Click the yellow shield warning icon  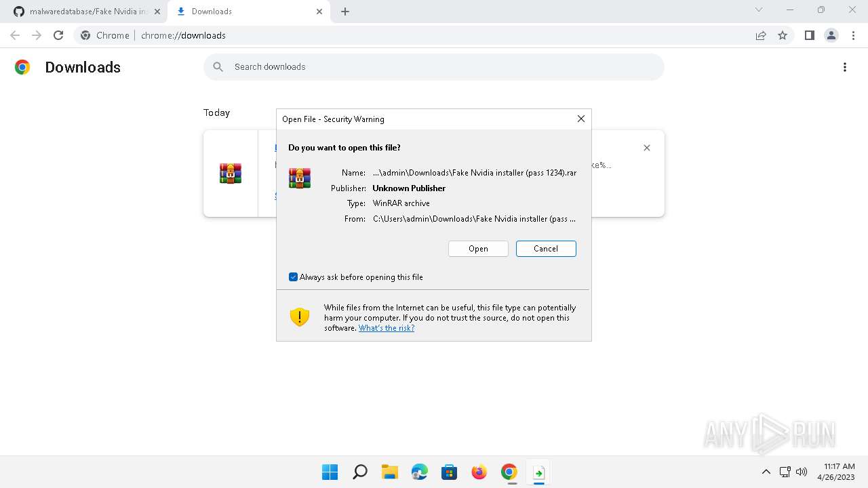(300, 317)
